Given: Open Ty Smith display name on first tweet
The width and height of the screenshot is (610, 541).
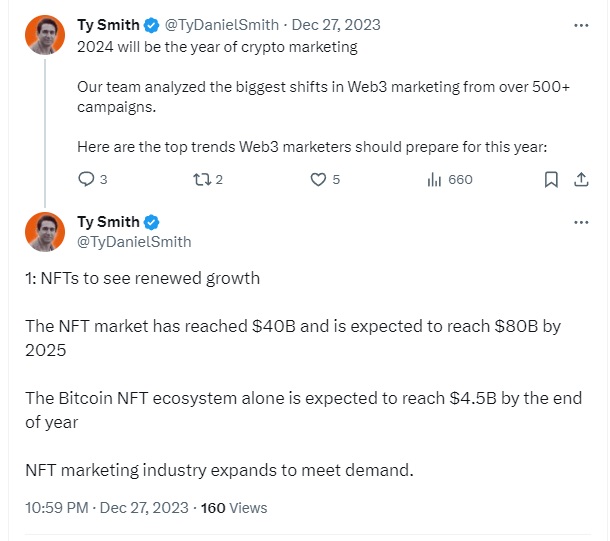Looking at the screenshot, I should [108, 25].
